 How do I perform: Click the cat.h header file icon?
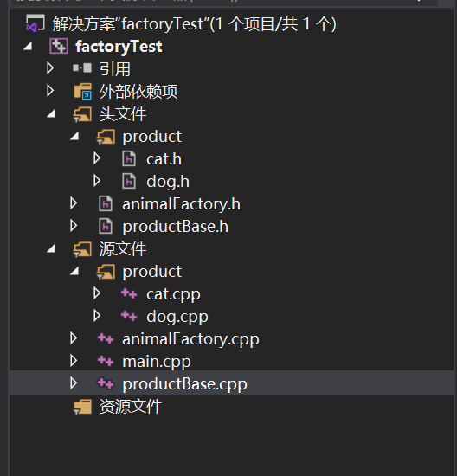click(129, 158)
